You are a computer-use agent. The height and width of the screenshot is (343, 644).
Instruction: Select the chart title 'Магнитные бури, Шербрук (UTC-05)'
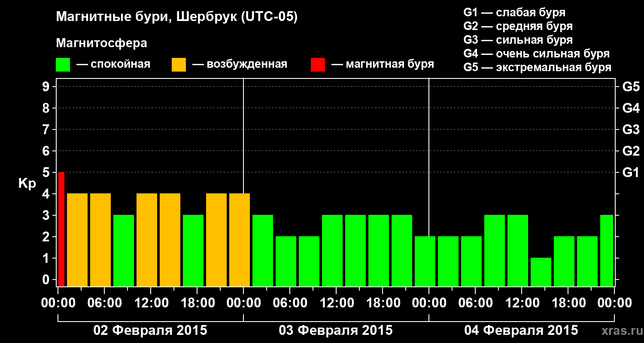coord(177,18)
